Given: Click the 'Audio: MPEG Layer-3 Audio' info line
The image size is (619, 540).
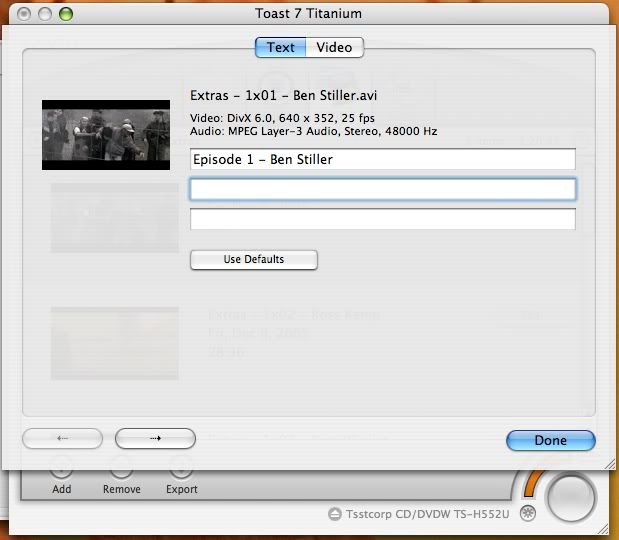Looking at the screenshot, I should [x=313, y=131].
